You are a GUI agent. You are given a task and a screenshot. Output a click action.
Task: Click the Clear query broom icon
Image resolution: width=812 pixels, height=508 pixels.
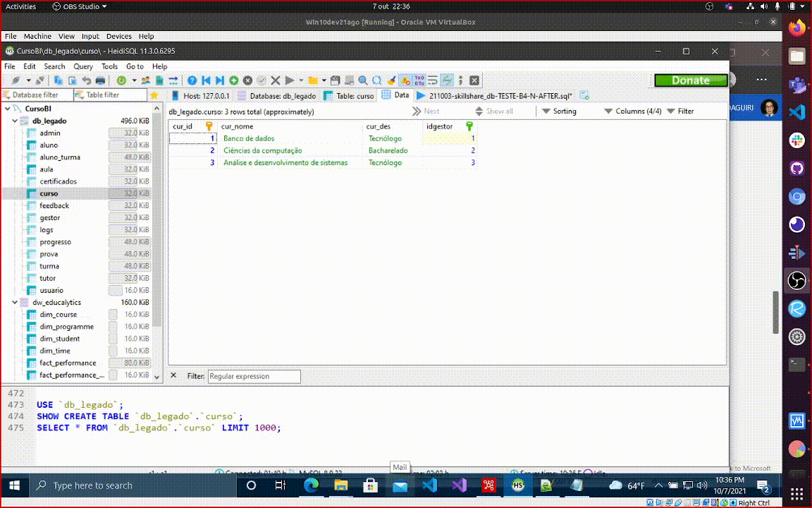click(x=391, y=80)
